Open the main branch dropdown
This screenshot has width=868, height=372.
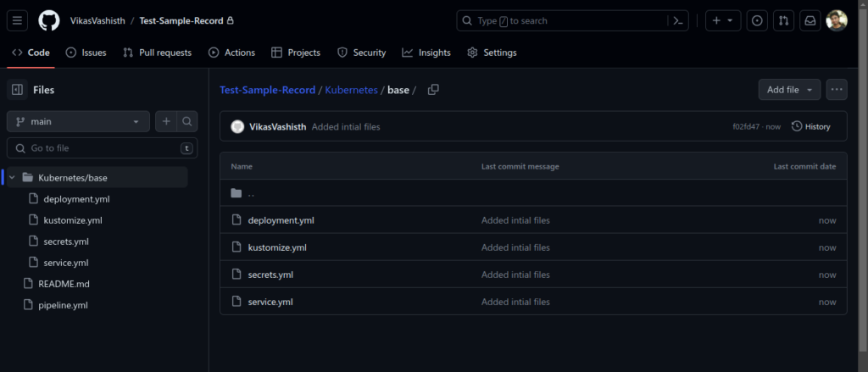pos(78,121)
